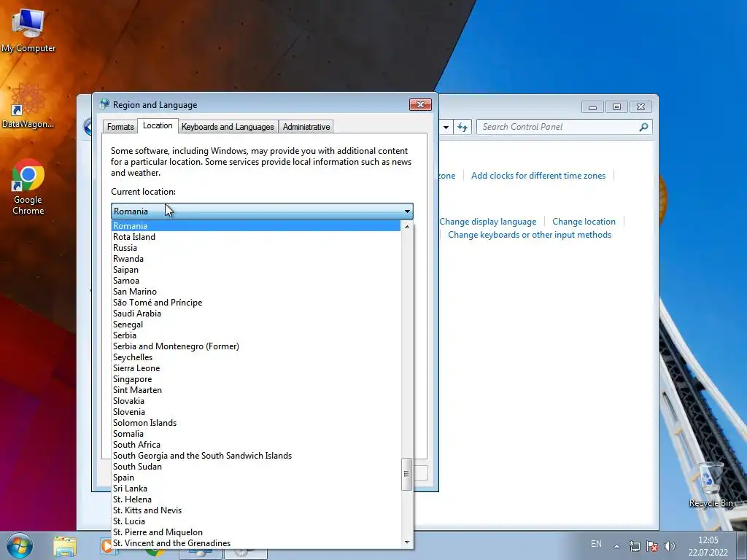Open address bar history dropdown in Control Panel
Screen dimensions: 747x560
coord(446,127)
